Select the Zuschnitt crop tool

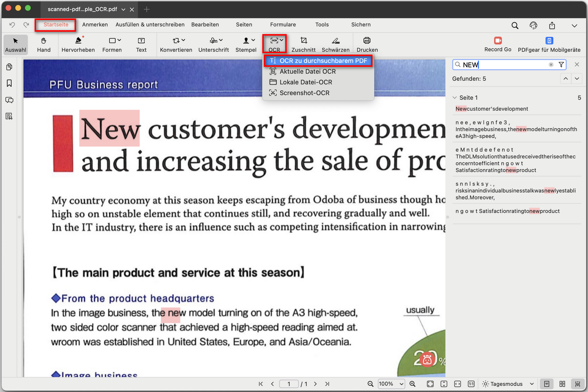click(x=303, y=44)
